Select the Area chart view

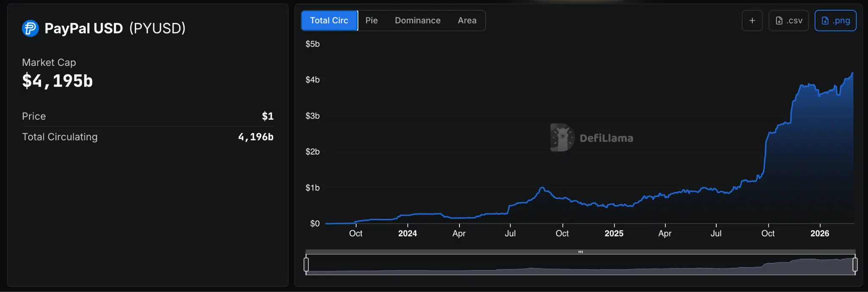[467, 20]
